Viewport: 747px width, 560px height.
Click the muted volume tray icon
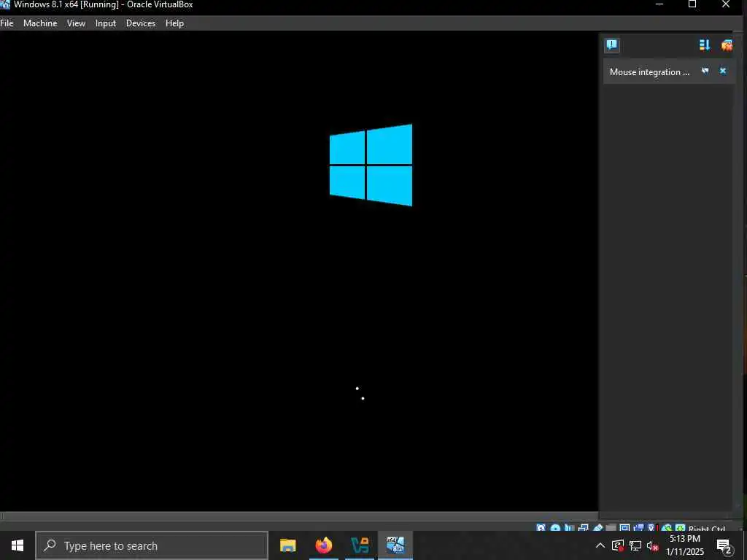pos(652,545)
